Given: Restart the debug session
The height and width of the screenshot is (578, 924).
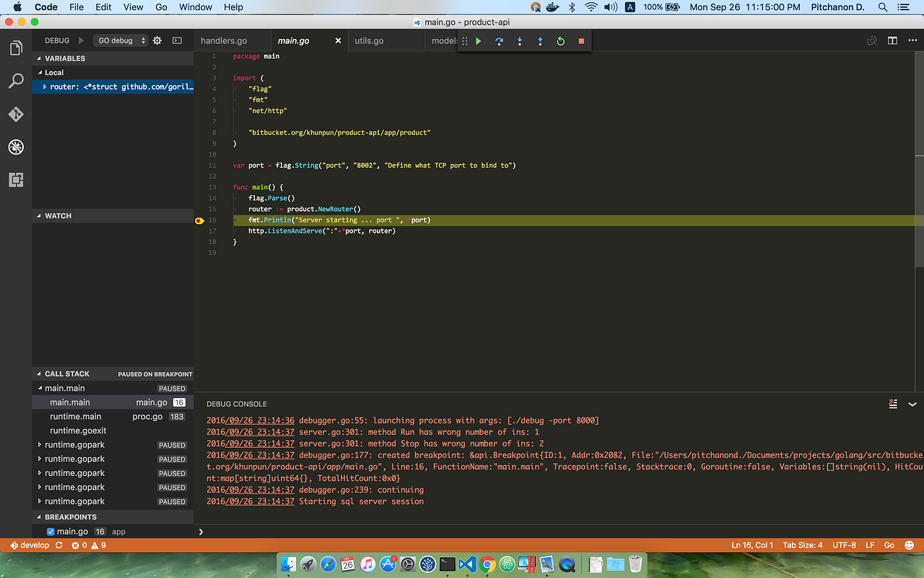Looking at the screenshot, I should 560,41.
